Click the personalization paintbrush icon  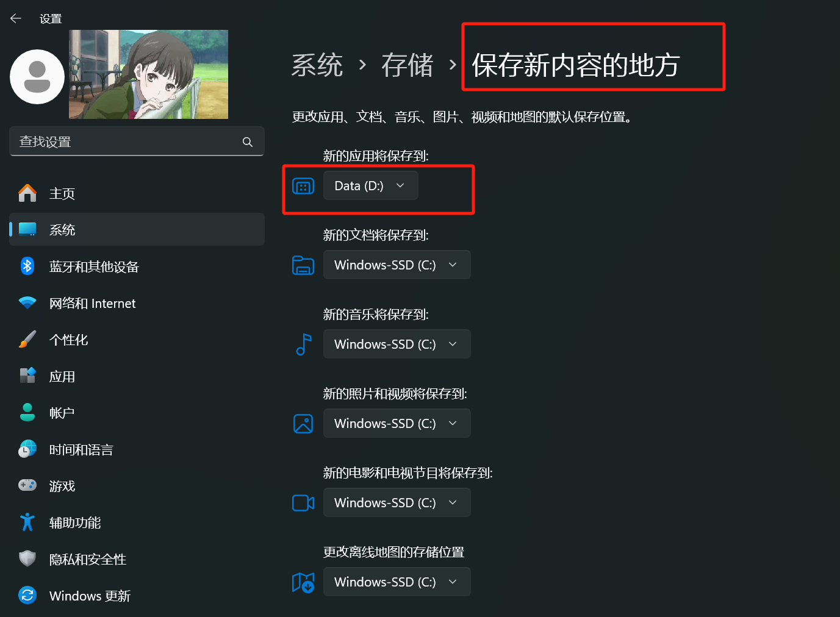point(27,339)
